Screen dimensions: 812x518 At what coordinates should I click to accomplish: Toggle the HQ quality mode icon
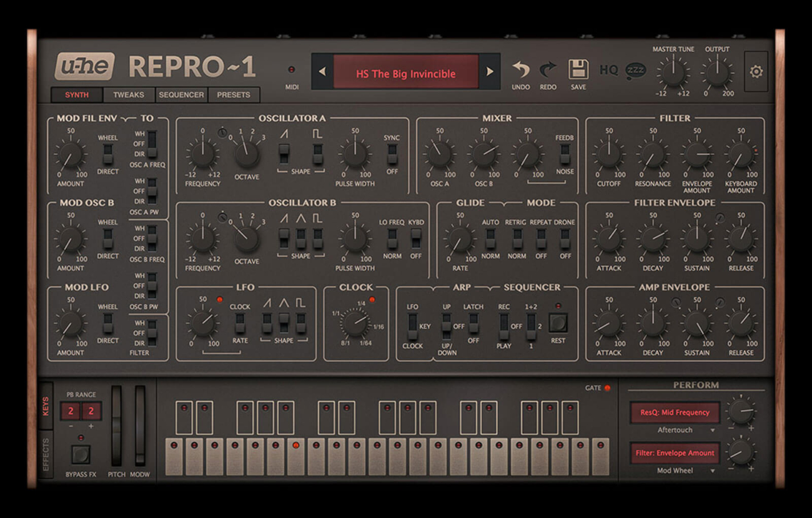pyautogui.click(x=609, y=70)
